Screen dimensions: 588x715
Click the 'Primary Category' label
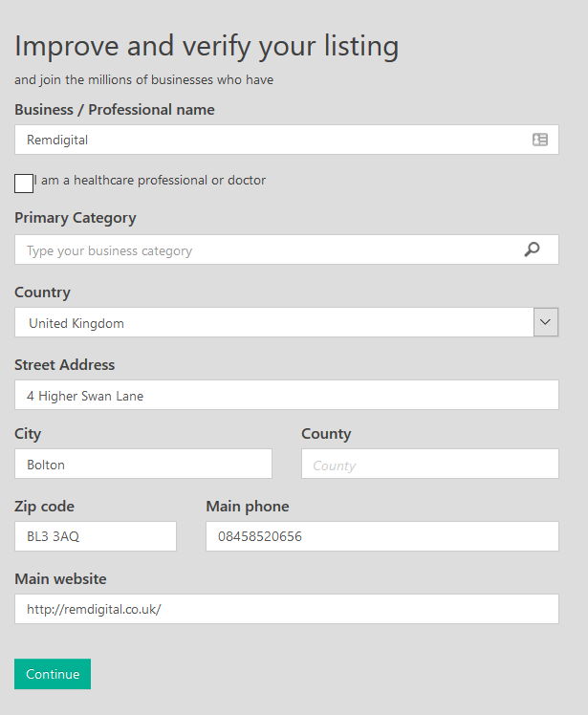pyautogui.click(x=76, y=219)
